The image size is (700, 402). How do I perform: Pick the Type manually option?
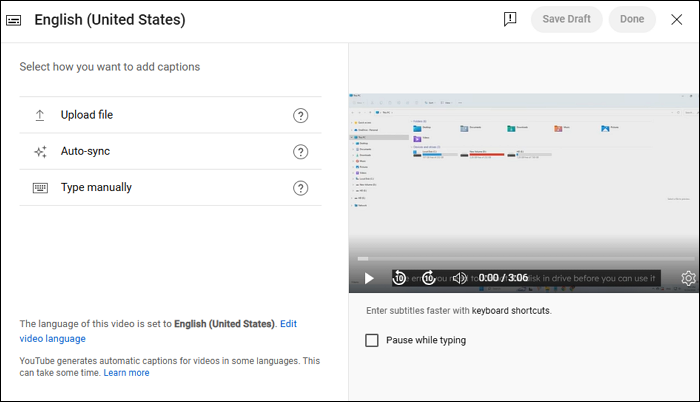[x=170, y=188]
